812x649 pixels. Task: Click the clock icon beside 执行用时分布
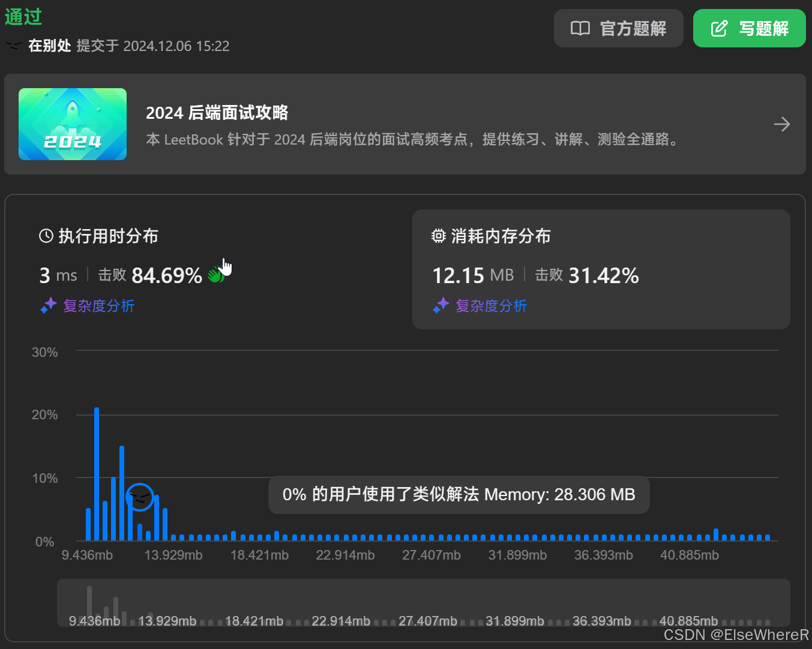(46, 236)
